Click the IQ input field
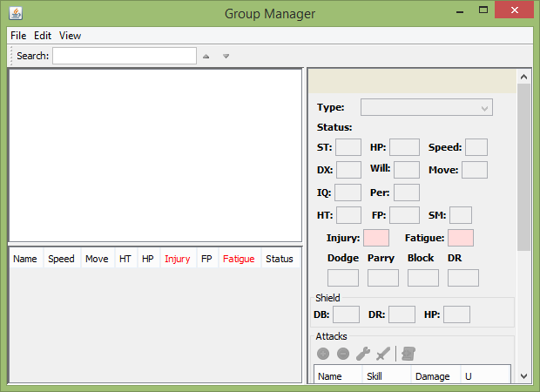This screenshot has width=540, height=392. tap(348, 193)
